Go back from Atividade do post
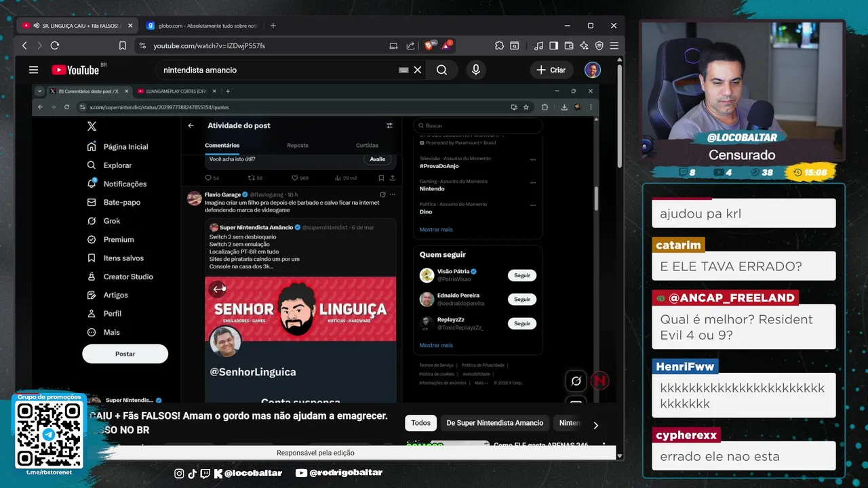 tap(191, 125)
